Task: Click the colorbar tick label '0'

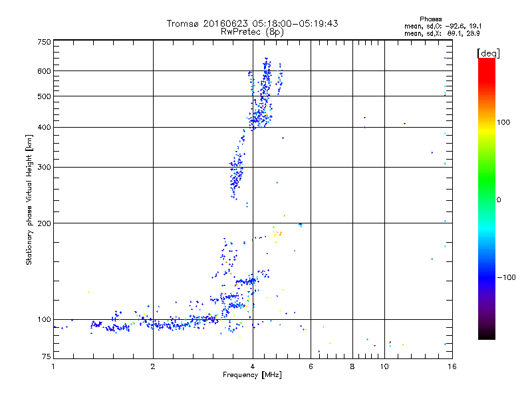Action: coord(498,200)
